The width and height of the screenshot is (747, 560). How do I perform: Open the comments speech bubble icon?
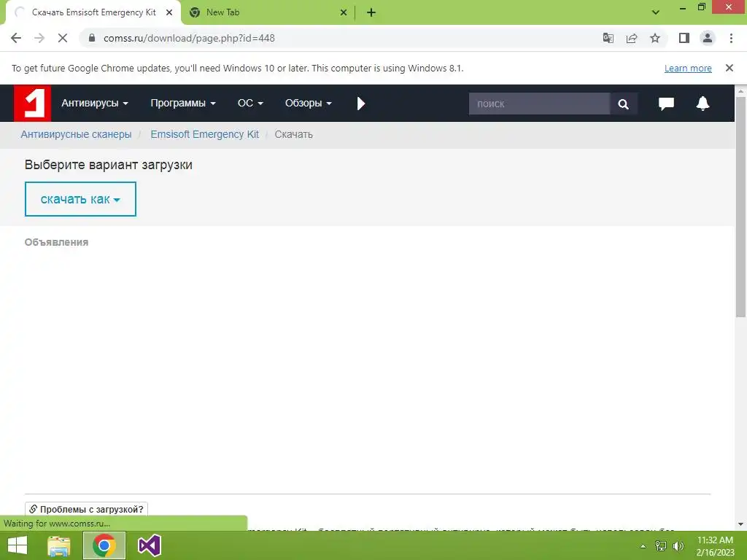666,104
